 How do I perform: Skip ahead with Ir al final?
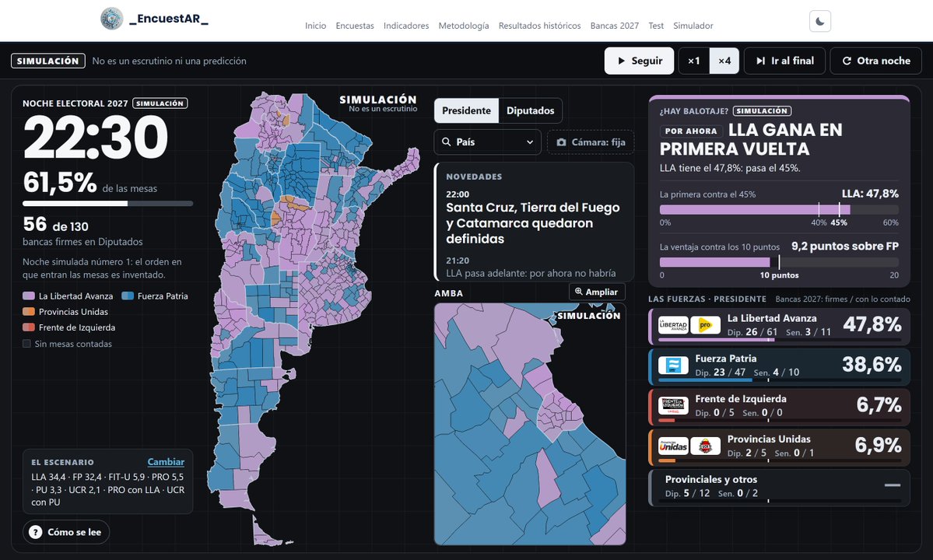click(x=784, y=61)
